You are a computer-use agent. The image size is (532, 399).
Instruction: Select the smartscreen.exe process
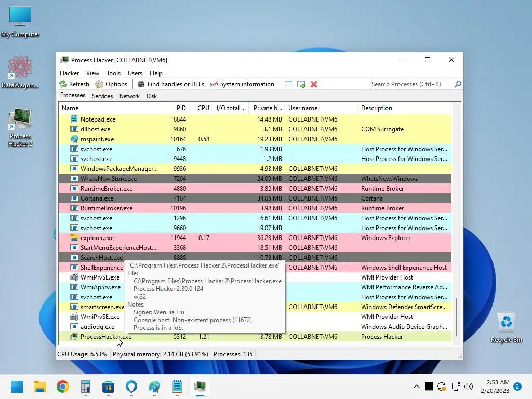pos(102,307)
